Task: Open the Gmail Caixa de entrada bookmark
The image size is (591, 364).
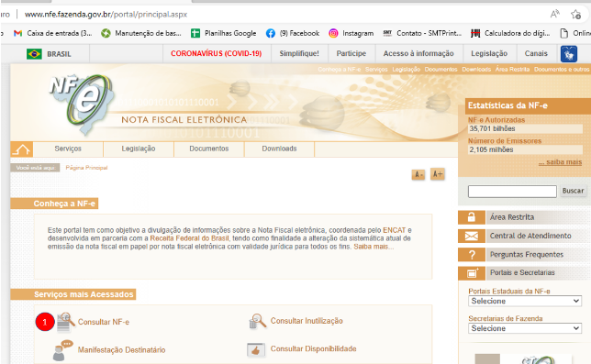Action: [53, 33]
